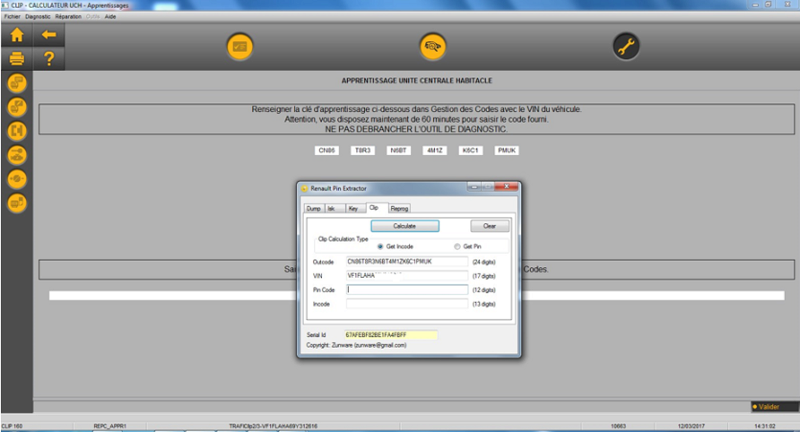Click the sixth round sidebar icon

[x=17, y=203]
